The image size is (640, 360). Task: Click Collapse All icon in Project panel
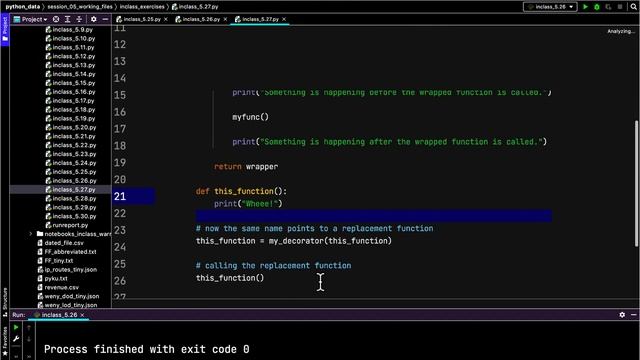tap(79, 19)
